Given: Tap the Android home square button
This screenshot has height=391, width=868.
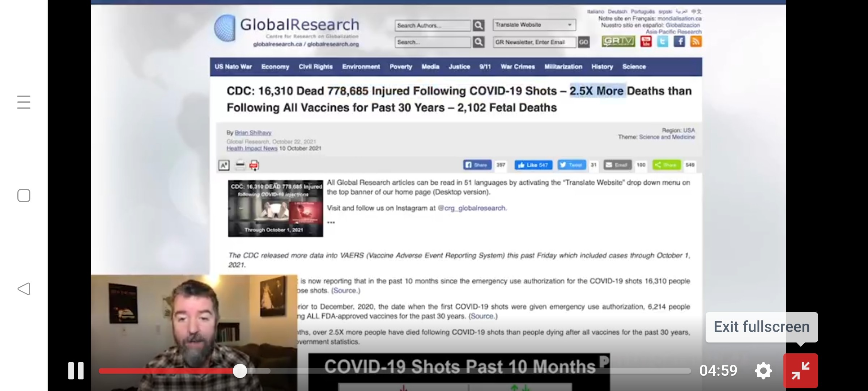Looking at the screenshot, I should pyautogui.click(x=24, y=195).
